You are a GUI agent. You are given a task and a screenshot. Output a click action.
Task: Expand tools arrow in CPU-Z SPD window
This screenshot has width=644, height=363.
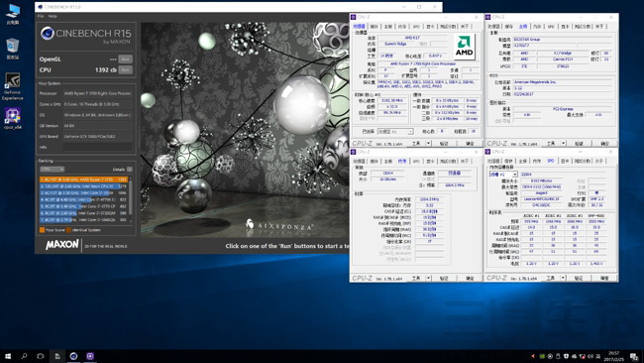[564, 278]
